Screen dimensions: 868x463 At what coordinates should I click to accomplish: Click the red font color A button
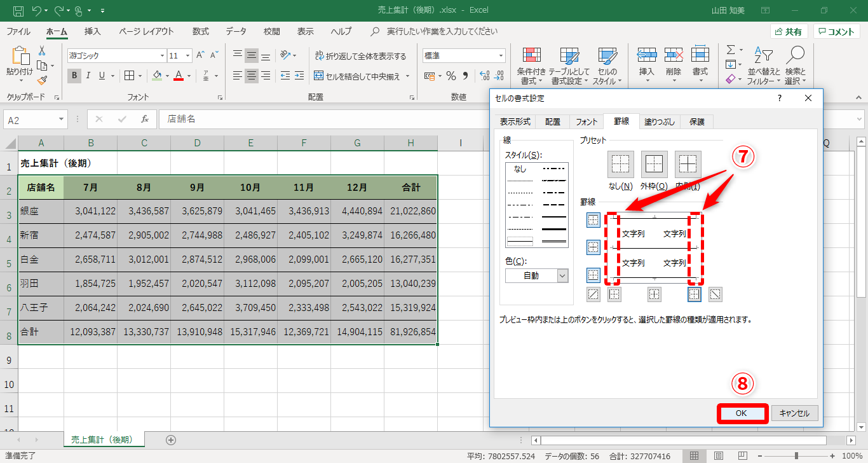[179, 76]
